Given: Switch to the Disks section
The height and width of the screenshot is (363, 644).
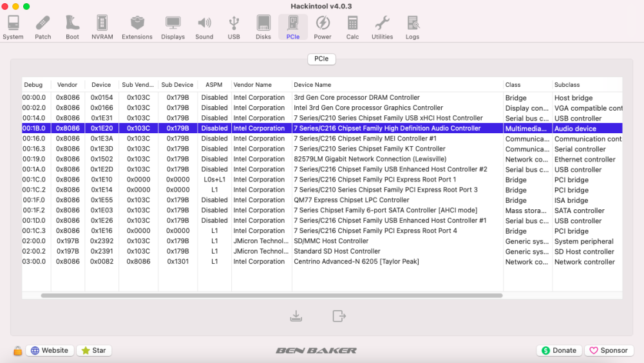Looking at the screenshot, I should (x=263, y=28).
